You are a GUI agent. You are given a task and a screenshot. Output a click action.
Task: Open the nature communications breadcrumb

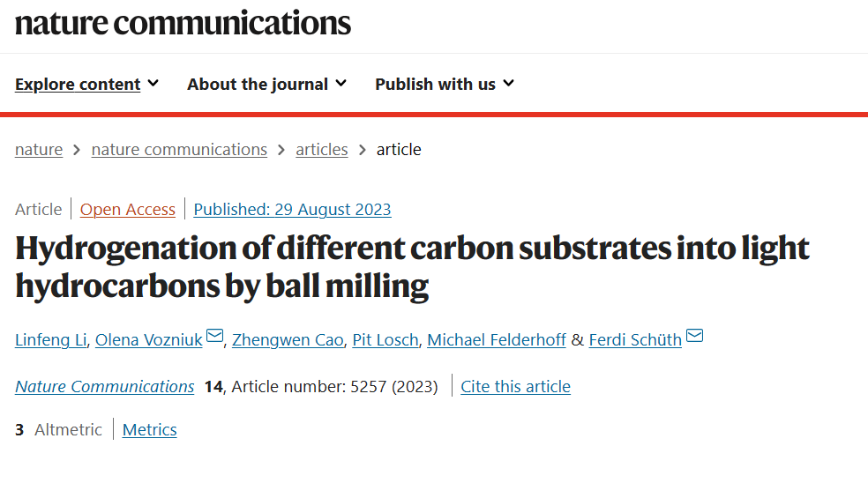click(x=179, y=149)
